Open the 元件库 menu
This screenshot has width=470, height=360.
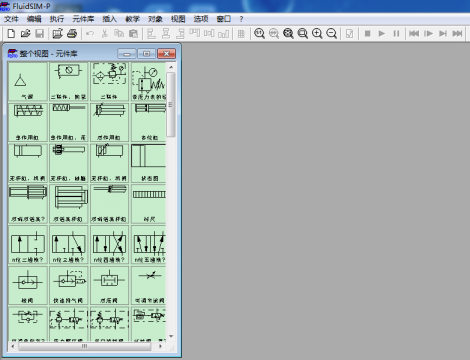tap(83, 19)
